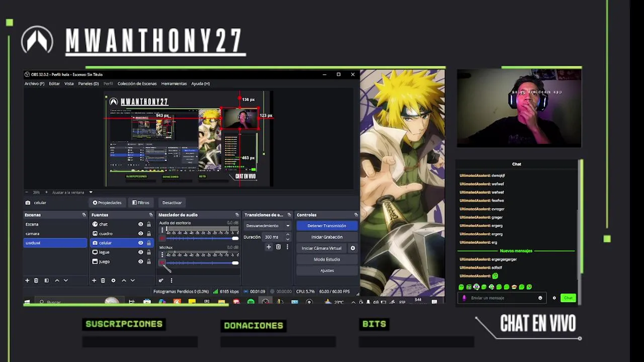
Task: Show hidden system tray icons chevron
Action: click(354, 302)
